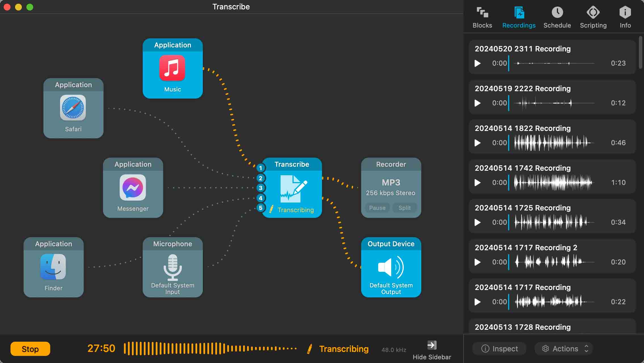Click the 27:50 elapsed time display
Screen dimensions: 644x363
(x=101, y=349)
